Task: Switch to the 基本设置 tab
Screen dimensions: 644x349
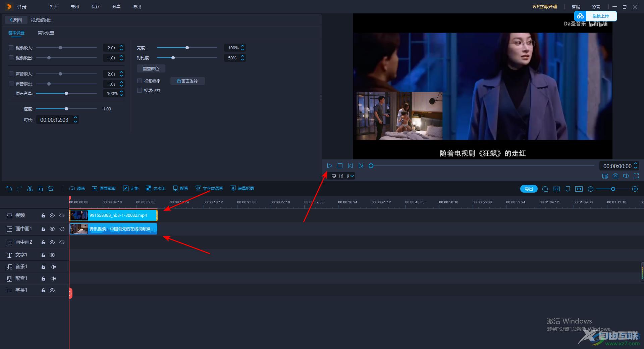Action: pyautogui.click(x=16, y=33)
